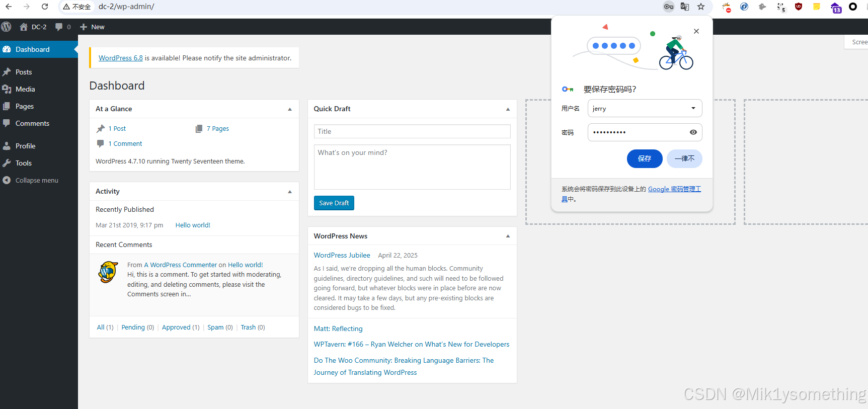Open Dashboard in the sidebar

[39, 49]
